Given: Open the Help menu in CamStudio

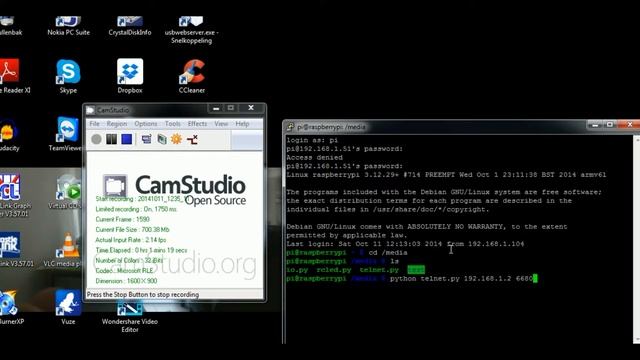Looking at the screenshot, I should pos(242,124).
